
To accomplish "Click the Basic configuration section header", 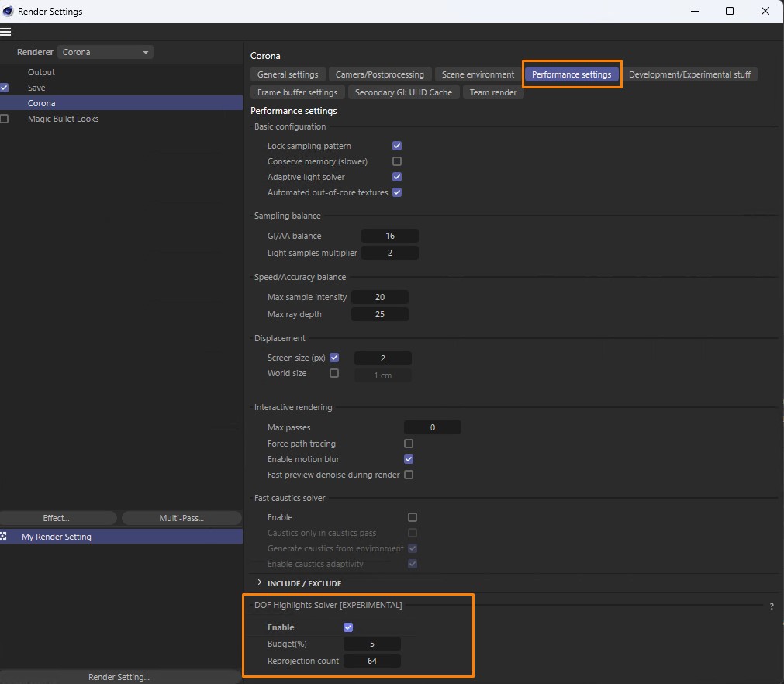I will pos(290,126).
